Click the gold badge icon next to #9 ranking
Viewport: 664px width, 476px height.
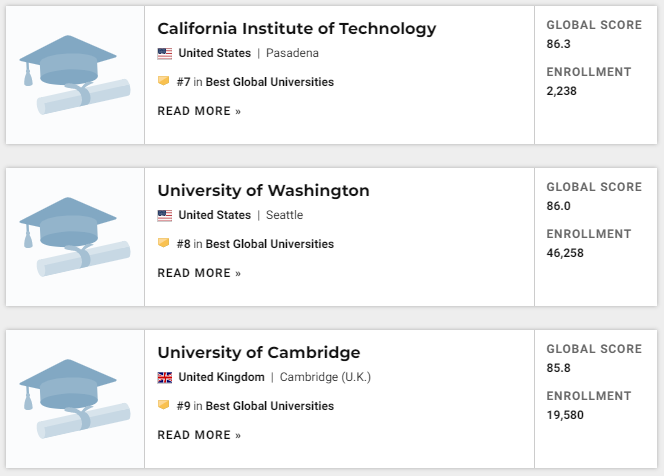(x=163, y=404)
